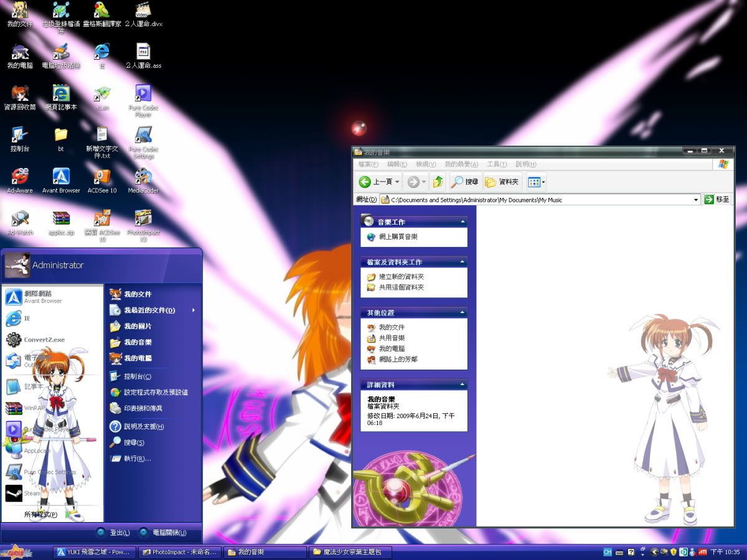
Task: Expand the address bar dropdown list
Action: tap(696, 200)
